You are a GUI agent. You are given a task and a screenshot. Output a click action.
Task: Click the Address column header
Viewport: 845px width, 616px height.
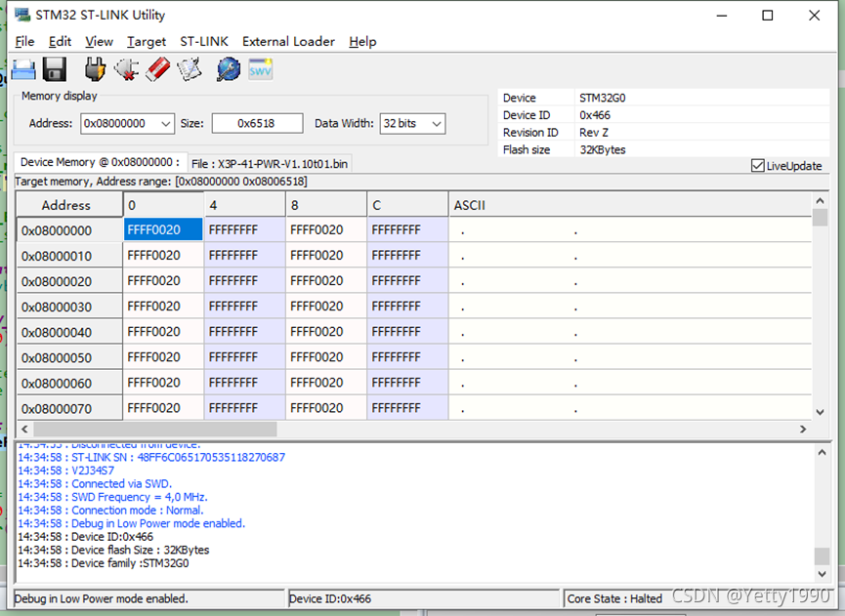(69, 205)
